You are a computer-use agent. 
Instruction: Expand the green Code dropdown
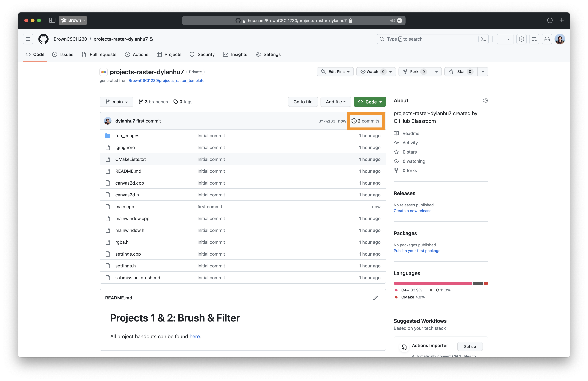370,102
